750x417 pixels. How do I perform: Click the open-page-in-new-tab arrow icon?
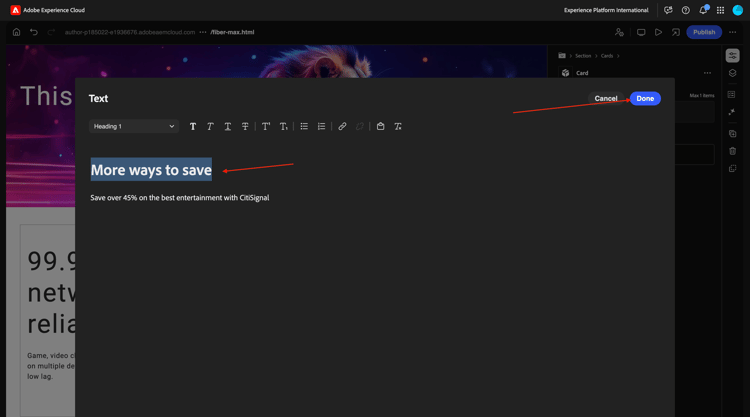coord(675,32)
